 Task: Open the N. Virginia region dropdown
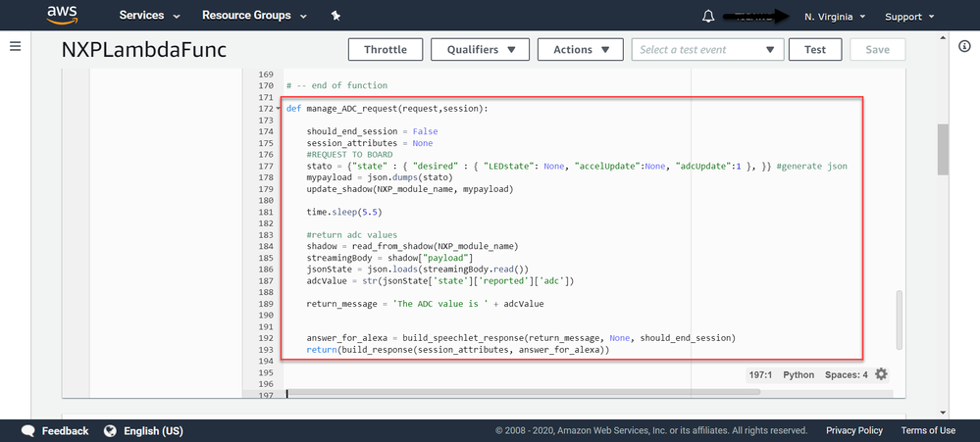click(835, 17)
